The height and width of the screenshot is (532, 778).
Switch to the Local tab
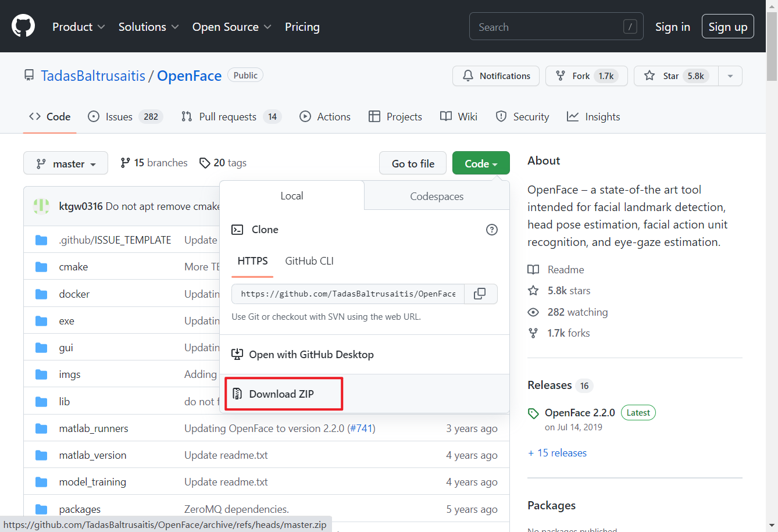(x=292, y=196)
